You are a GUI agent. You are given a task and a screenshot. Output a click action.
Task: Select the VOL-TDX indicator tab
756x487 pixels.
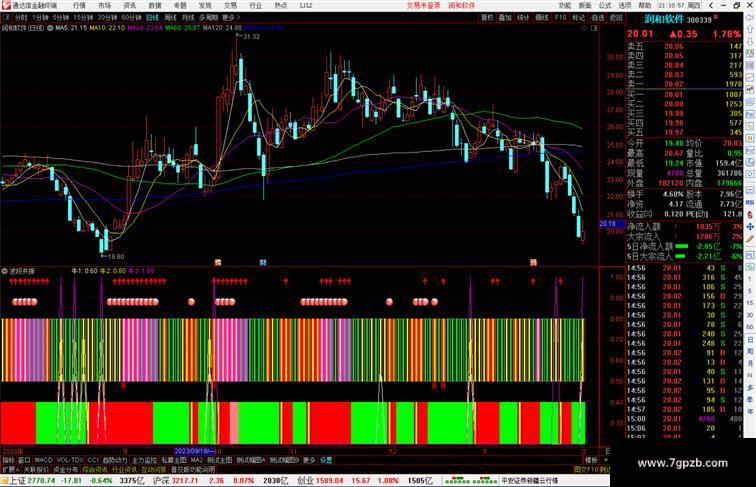pos(70,460)
